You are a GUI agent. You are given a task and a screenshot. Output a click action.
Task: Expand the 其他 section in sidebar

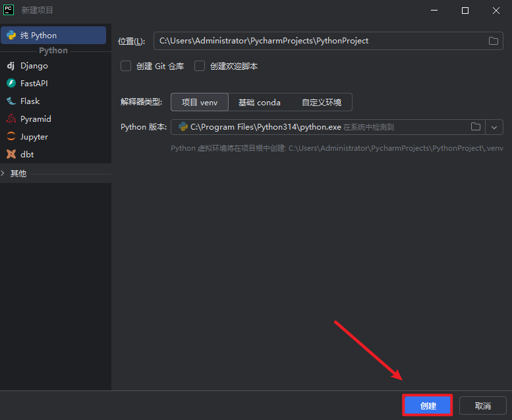[x=4, y=174]
